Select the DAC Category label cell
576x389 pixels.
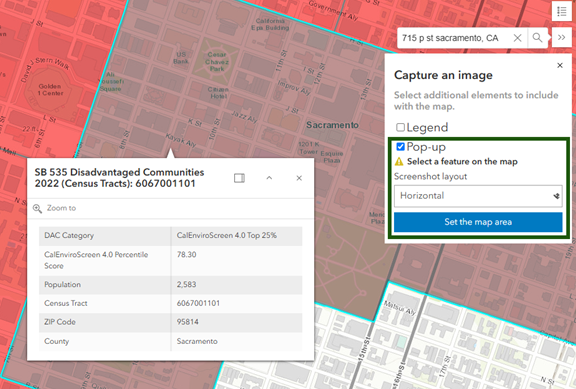[105, 236]
